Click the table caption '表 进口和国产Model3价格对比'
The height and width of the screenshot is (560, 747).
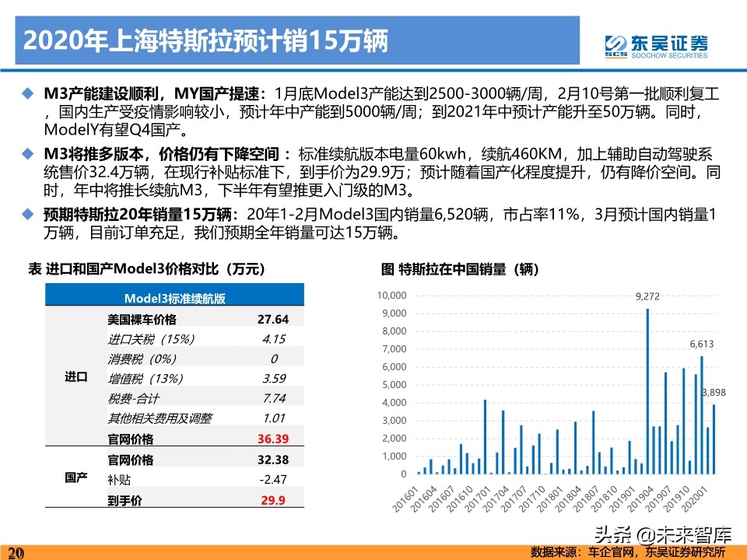(x=146, y=269)
